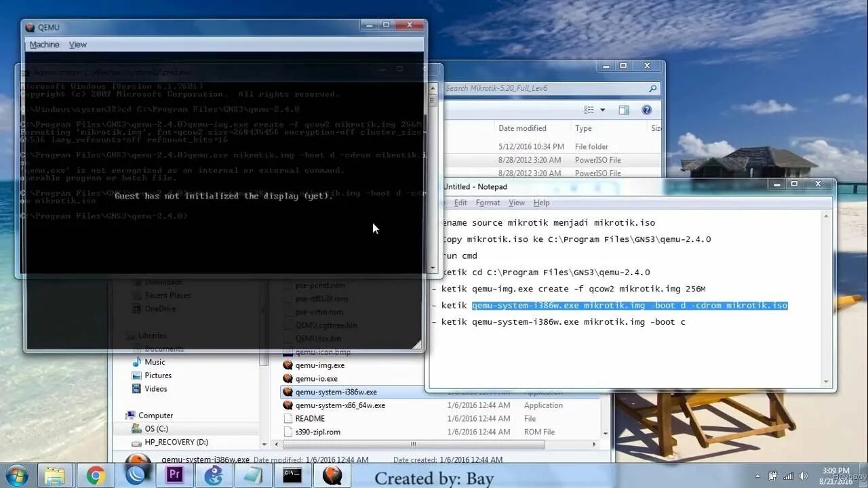Click the QEMU title bar icon
The width and height of the screenshot is (868, 488).
pyautogui.click(x=30, y=28)
